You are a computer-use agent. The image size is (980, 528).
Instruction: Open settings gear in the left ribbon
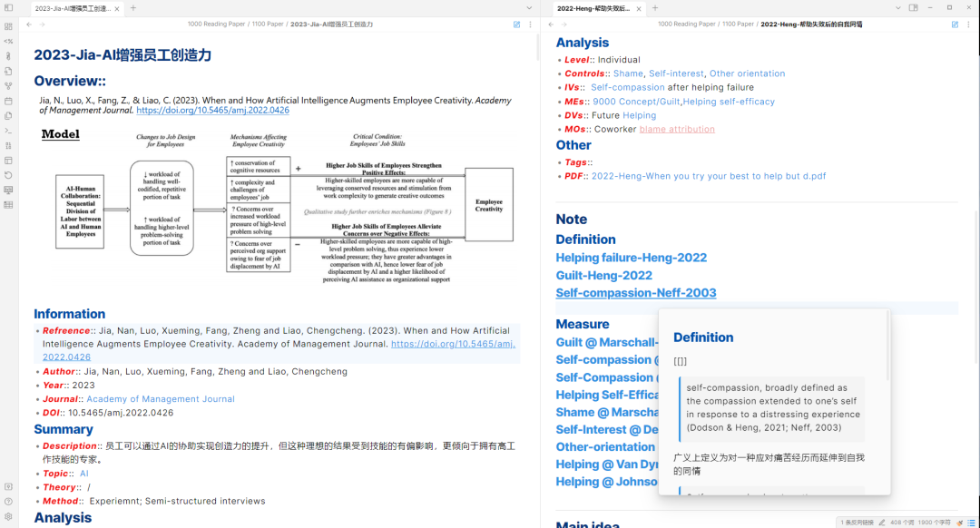8,517
